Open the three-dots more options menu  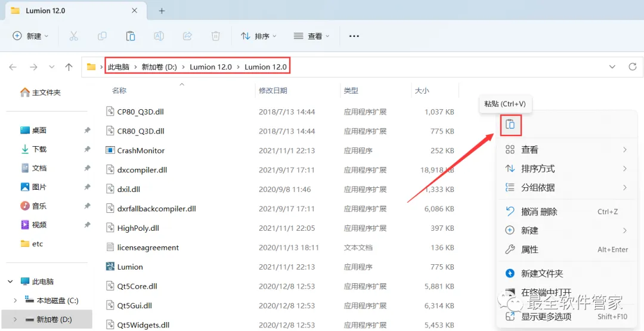click(x=354, y=36)
